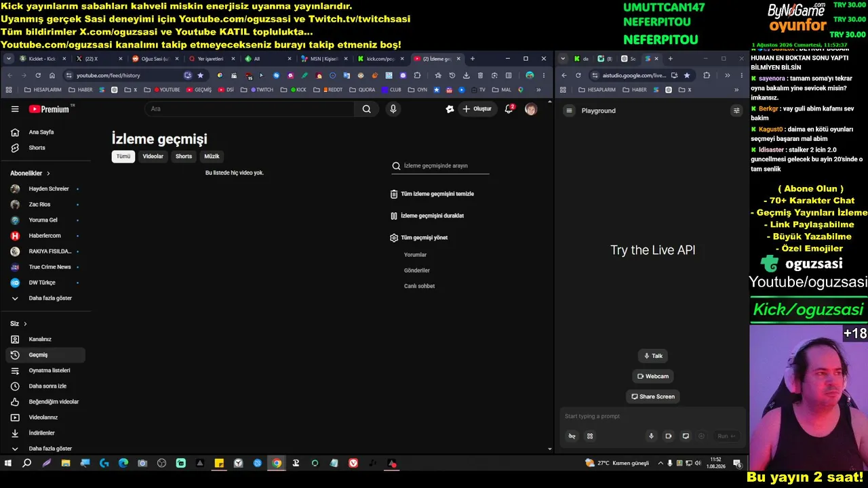
Task: Open the YouTube guide hamburger menu
Action: coord(15,109)
